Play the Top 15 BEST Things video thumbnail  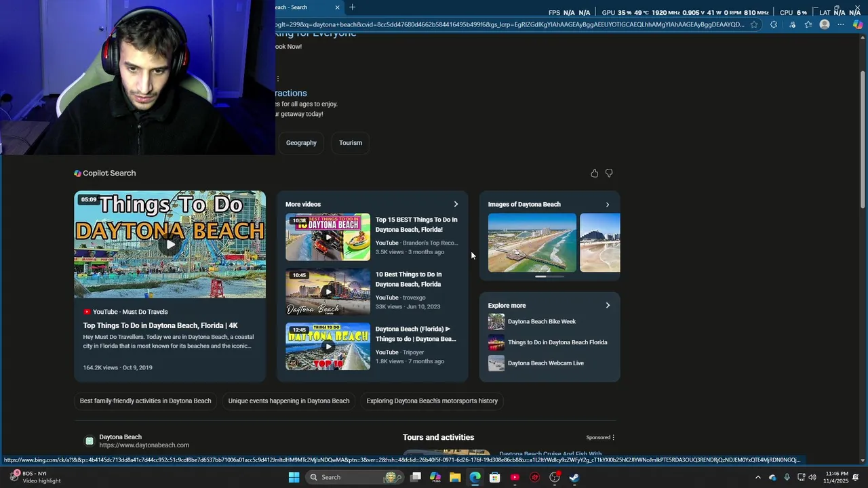pos(328,237)
